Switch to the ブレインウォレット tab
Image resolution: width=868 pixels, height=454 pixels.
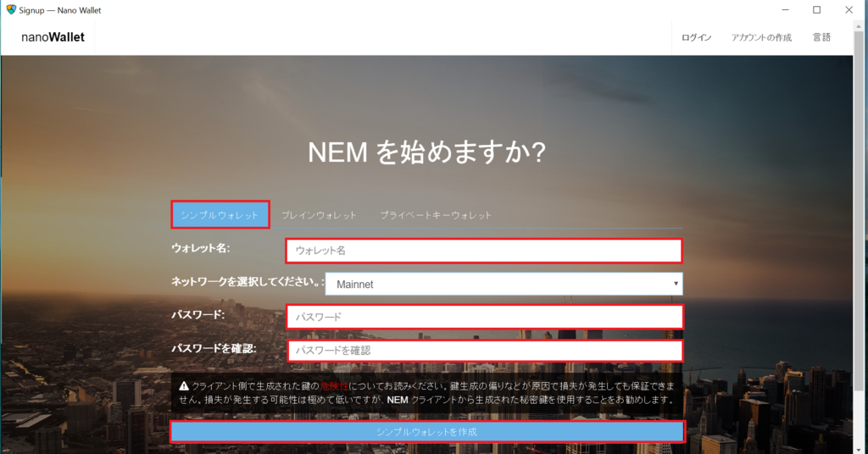[319, 215]
